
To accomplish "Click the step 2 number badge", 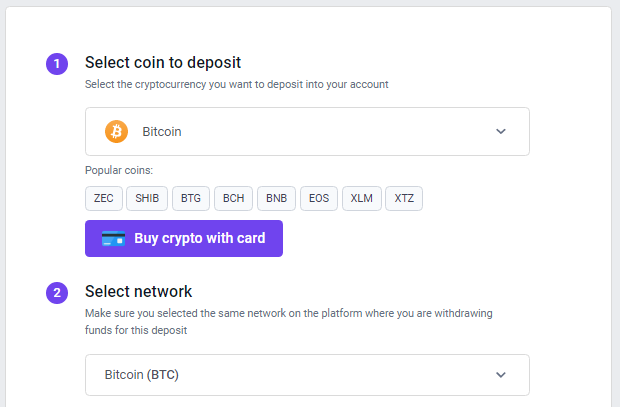I will [57, 293].
